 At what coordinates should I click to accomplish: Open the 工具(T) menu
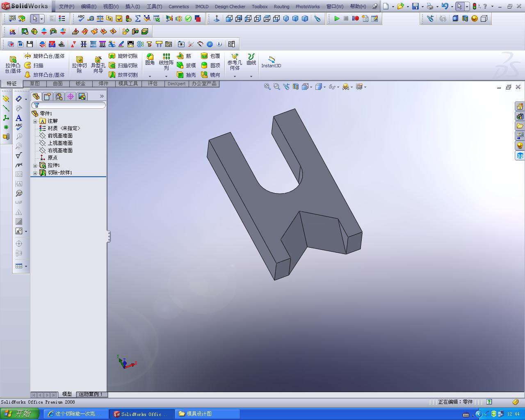[x=154, y=7]
